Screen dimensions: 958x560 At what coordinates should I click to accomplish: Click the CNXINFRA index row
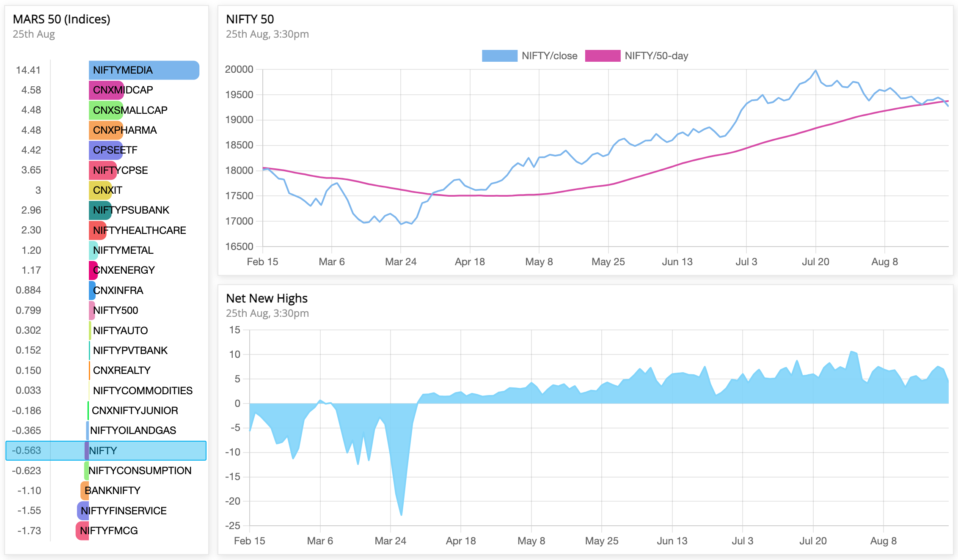coord(106,290)
